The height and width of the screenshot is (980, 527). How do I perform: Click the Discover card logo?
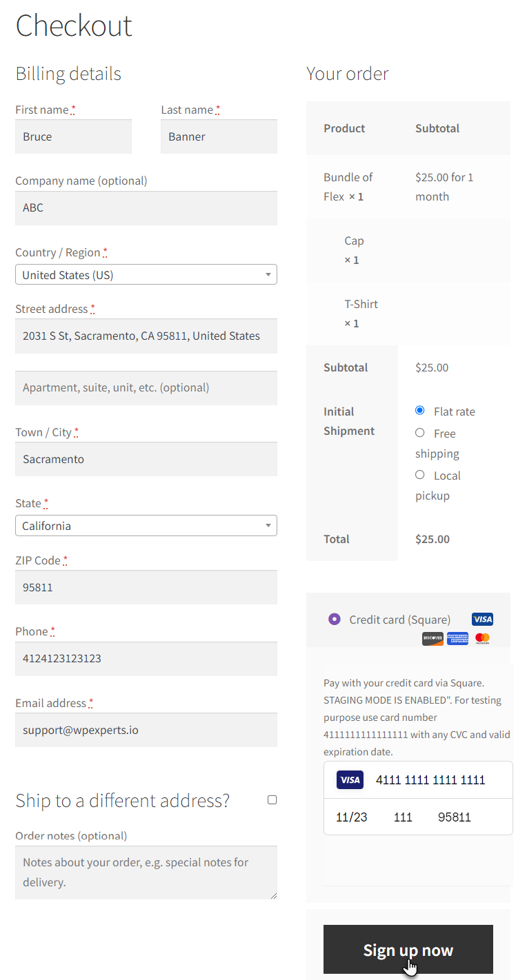point(432,638)
